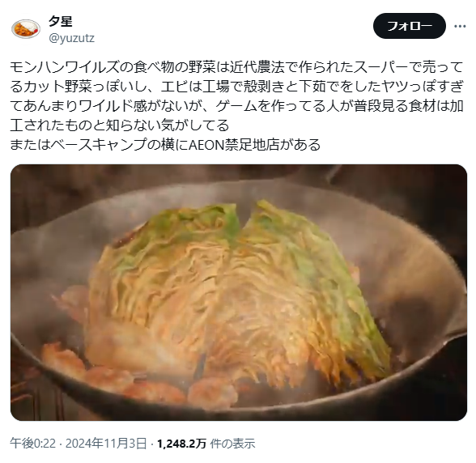Viewport: 476px width, 463px height.
Task: Click the 件の表示 views label
Action: coord(232,444)
